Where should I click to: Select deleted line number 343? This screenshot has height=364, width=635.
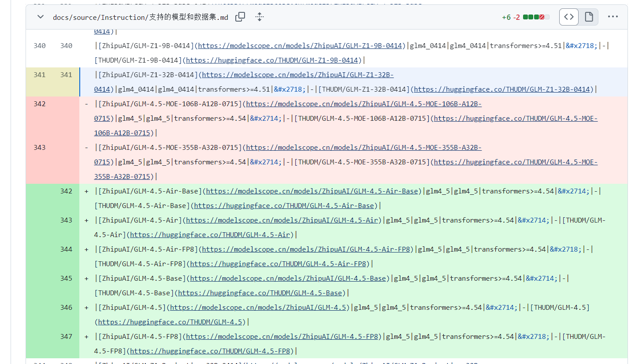point(40,148)
